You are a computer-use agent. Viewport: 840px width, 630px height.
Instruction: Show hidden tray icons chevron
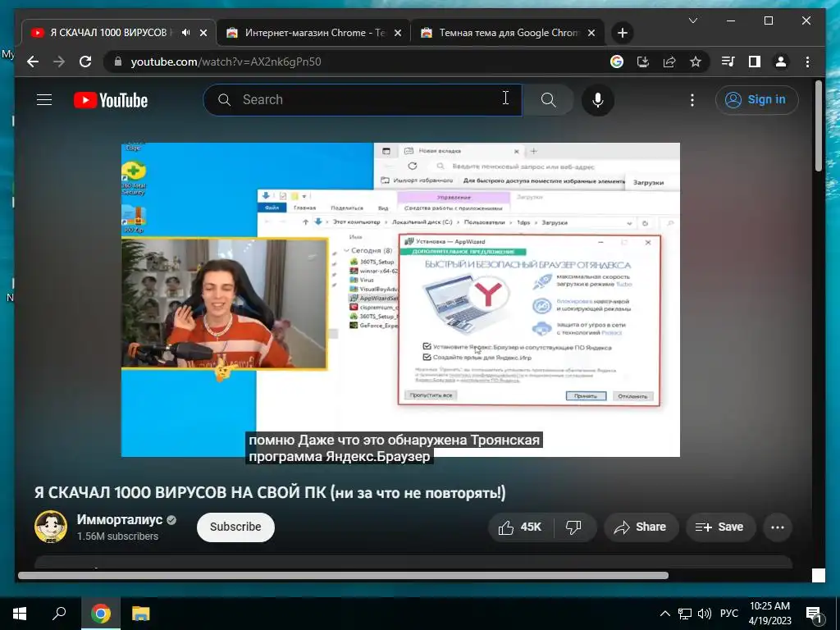pyautogui.click(x=664, y=614)
